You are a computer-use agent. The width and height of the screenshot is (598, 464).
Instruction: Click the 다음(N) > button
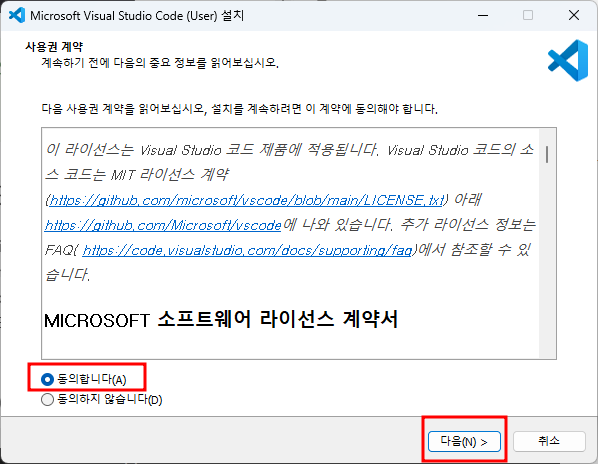coord(464,442)
